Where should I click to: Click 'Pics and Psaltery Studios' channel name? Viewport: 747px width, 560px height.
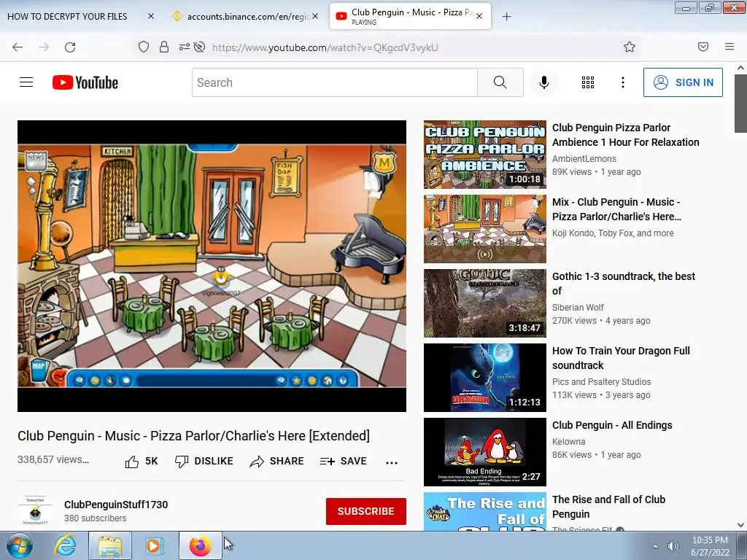click(601, 382)
